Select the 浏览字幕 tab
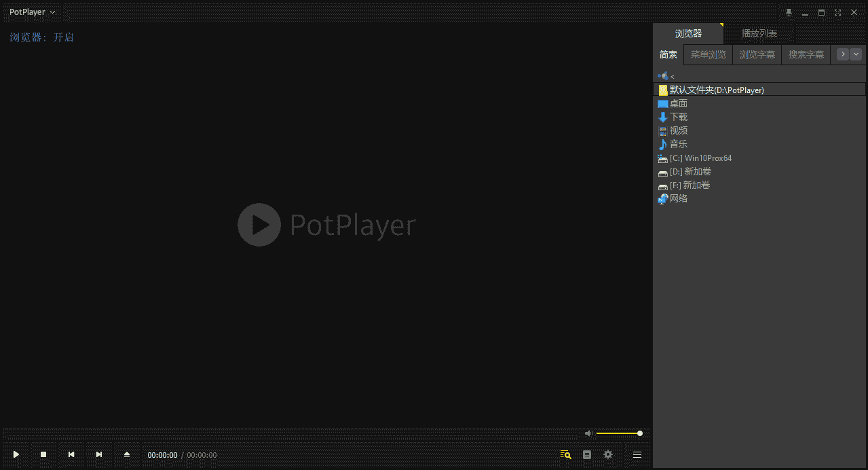This screenshot has width=868, height=470. click(757, 54)
